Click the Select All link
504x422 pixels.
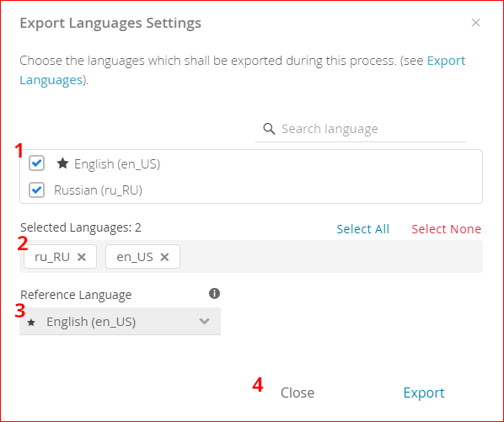pos(363,229)
